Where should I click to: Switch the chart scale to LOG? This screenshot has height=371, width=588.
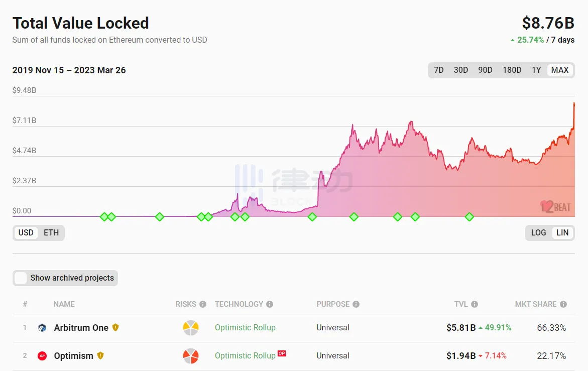pyautogui.click(x=538, y=232)
